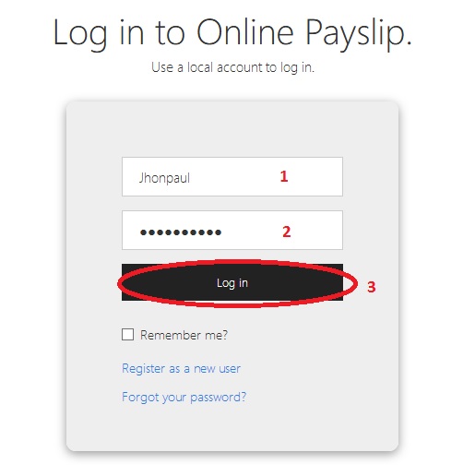Focus the masked password field
Screen dimensions: 475x476
point(232,230)
